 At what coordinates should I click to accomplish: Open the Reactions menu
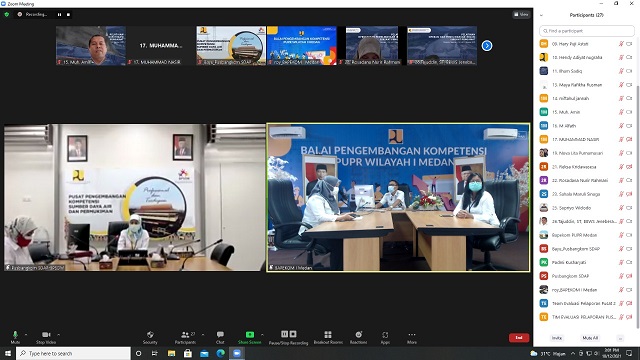point(358,337)
